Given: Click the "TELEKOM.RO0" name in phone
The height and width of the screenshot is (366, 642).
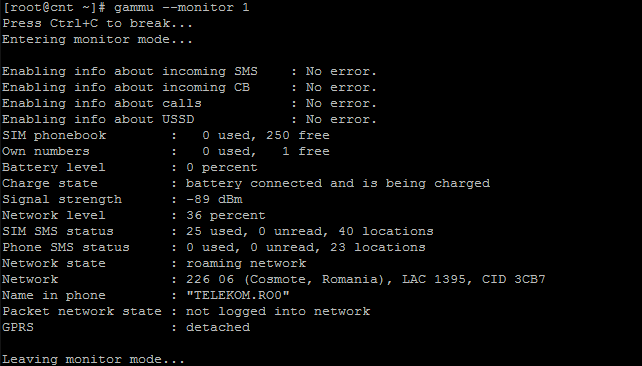Looking at the screenshot, I should pos(237,295).
